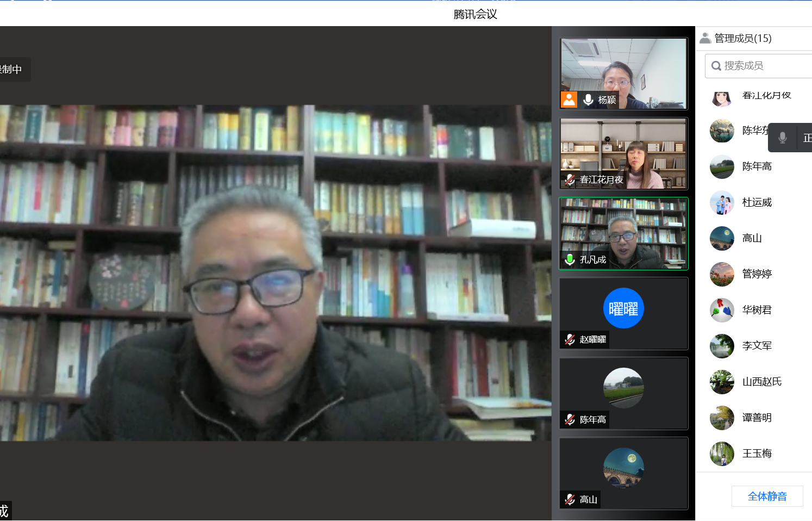Toggle the muted mic icon on 陈年高's tile

point(570,419)
